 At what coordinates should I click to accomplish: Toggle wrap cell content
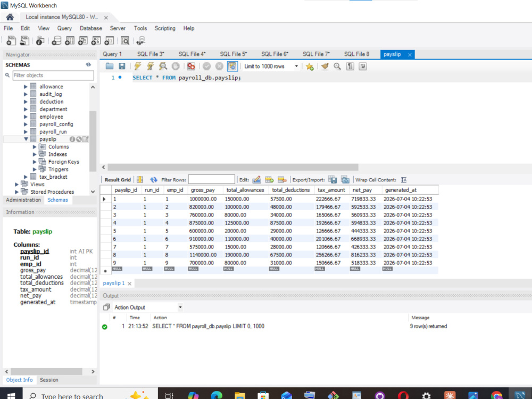pyautogui.click(x=404, y=180)
